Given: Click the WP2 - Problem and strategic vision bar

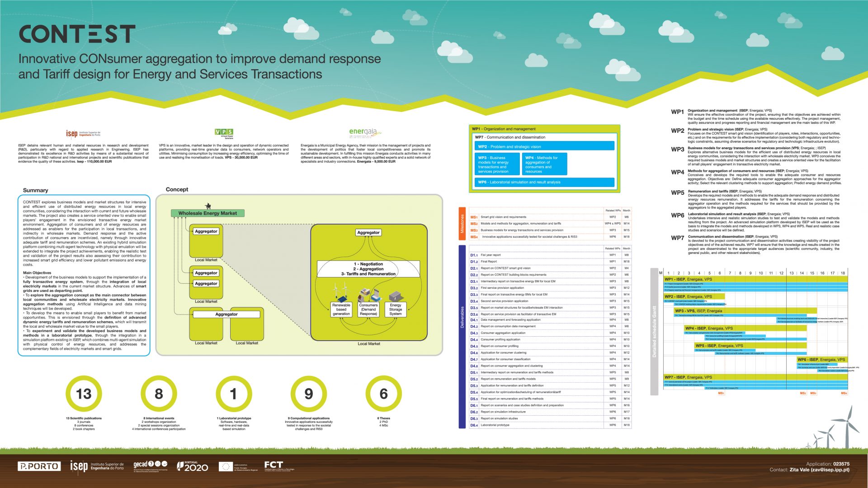Looking at the screenshot, I should pos(544,146).
